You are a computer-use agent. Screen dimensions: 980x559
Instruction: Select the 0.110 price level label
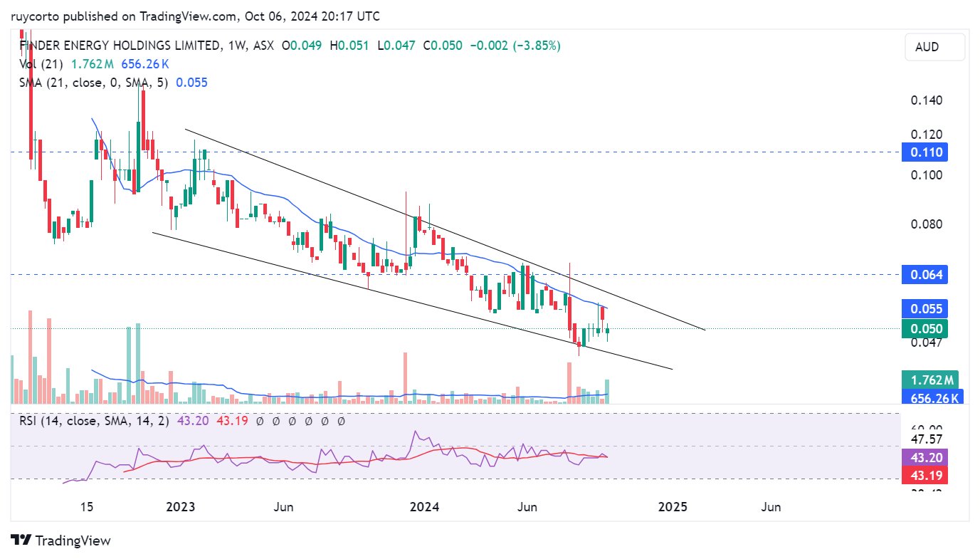pyautogui.click(x=924, y=152)
